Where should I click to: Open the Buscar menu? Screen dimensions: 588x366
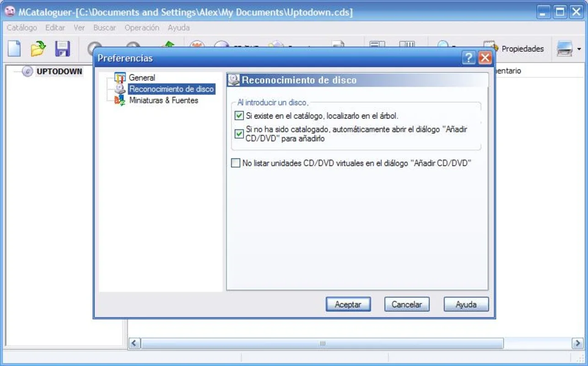tap(105, 28)
